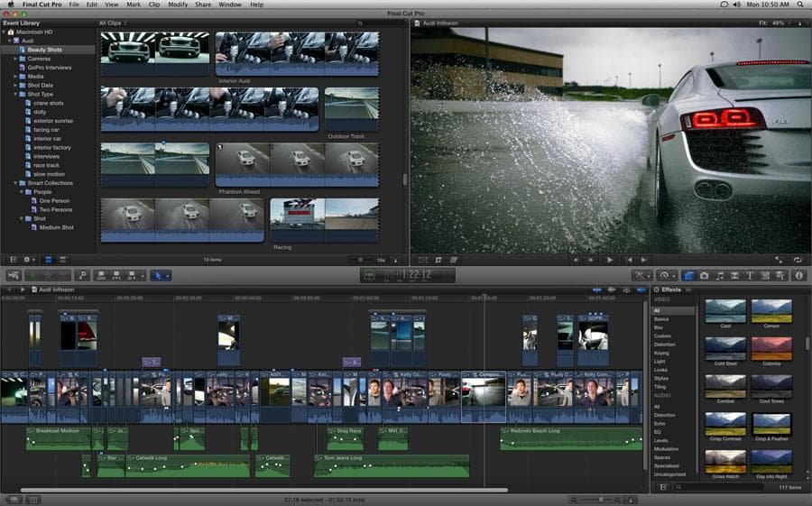Open the Inspector info icon
812x506 pixels.
coord(798,275)
